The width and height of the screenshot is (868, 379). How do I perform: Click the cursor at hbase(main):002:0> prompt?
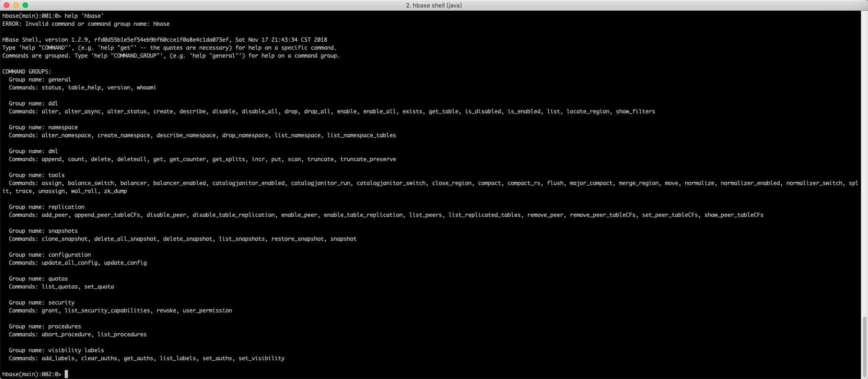tap(67, 374)
